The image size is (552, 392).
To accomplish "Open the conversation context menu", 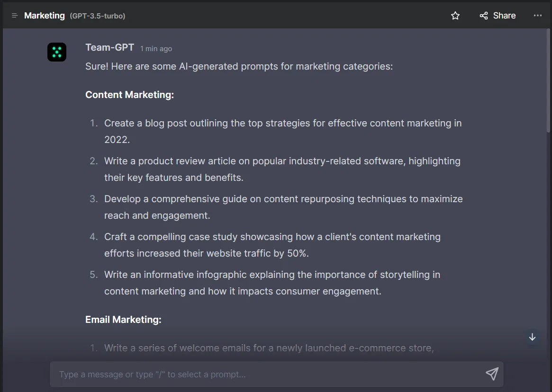I will pos(537,15).
